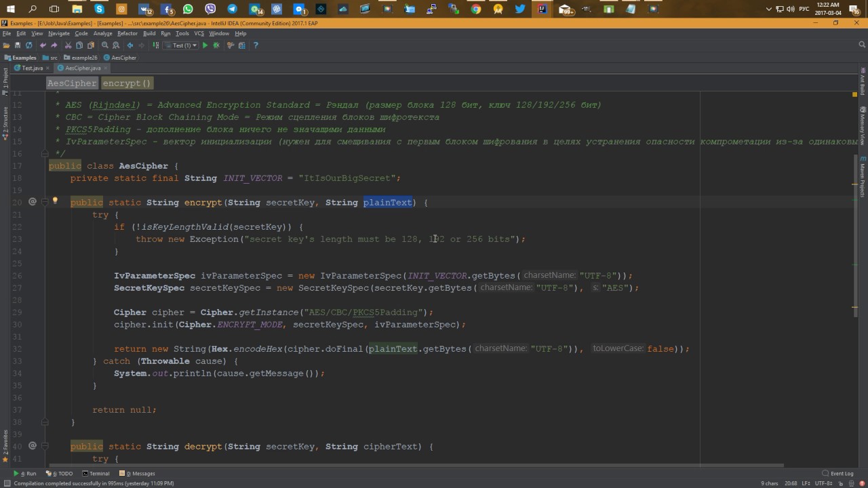Click the intention light bulb on line 20
The height and width of the screenshot is (488, 868).
tap(55, 201)
